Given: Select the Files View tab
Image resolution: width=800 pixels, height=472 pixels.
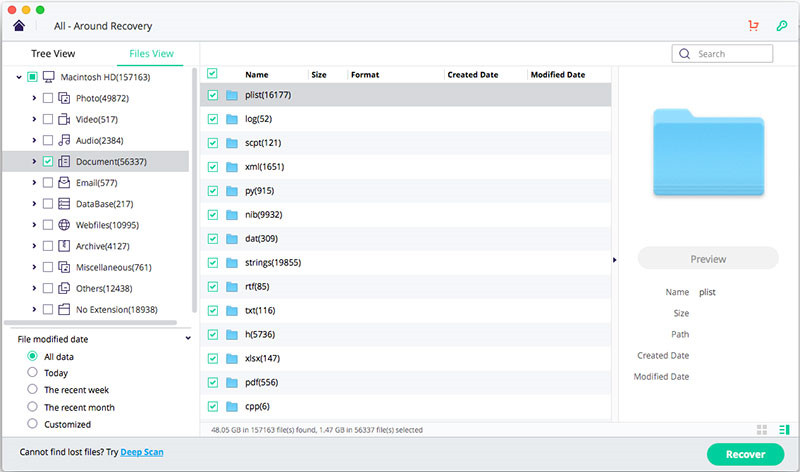Looking at the screenshot, I should click(146, 54).
